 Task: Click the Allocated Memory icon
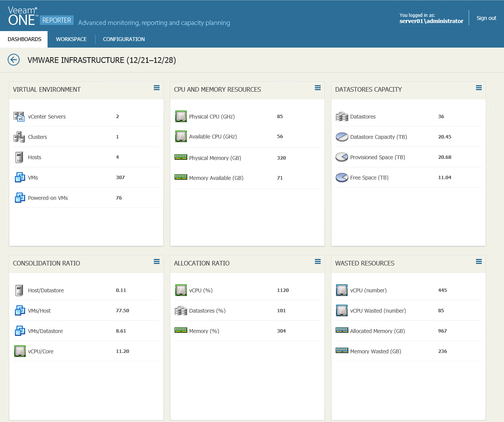click(x=342, y=330)
